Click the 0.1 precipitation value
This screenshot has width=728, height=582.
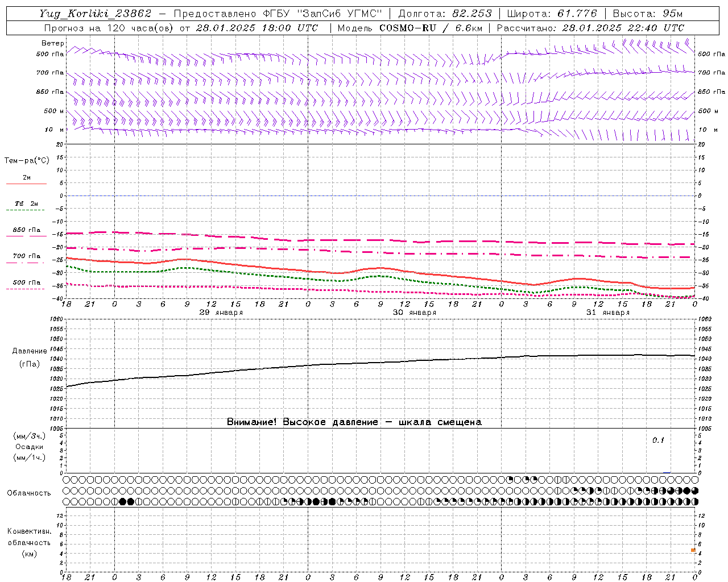[658, 440]
